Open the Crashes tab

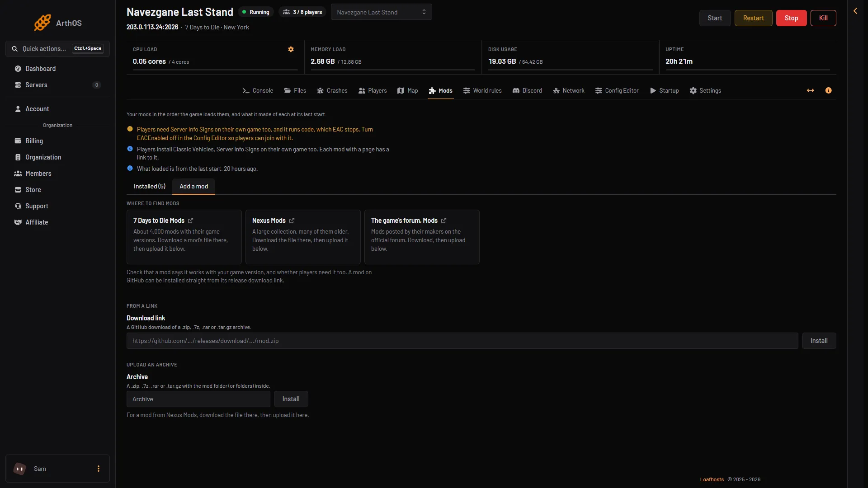[x=332, y=91]
